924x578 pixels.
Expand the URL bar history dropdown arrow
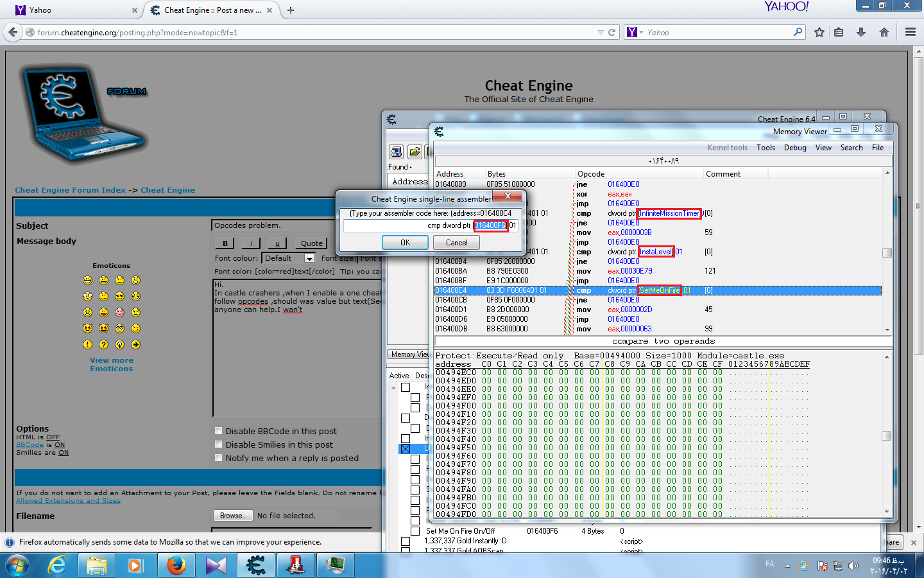(x=600, y=32)
